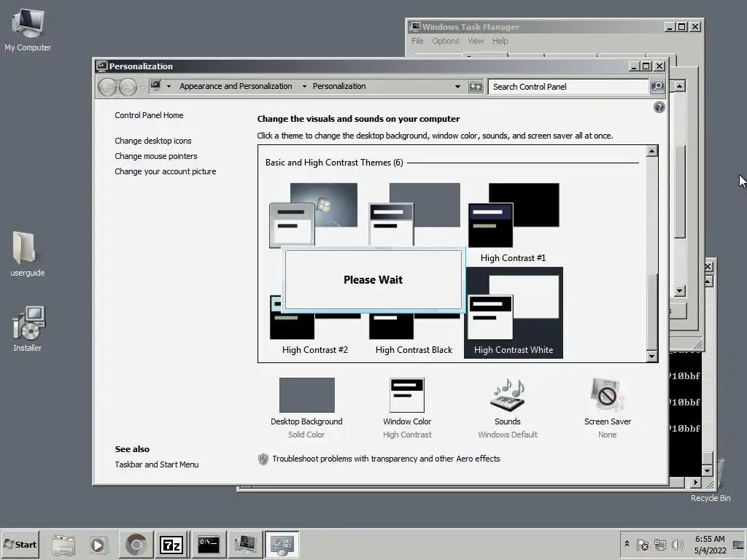Viewport: 747px width, 560px height.
Task: Click the theme list scroll up arrow
Action: tap(651, 151)
